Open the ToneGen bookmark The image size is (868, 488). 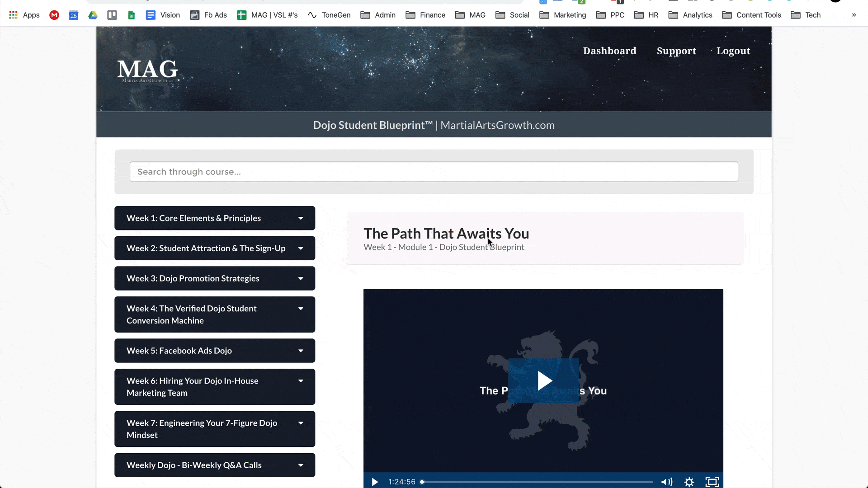pos(329,15)
